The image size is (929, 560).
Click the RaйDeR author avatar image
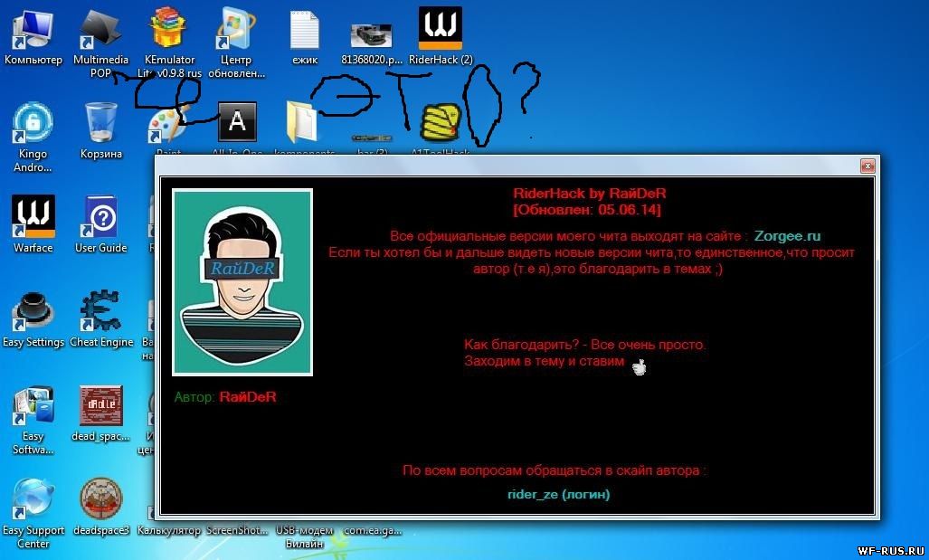242,281
